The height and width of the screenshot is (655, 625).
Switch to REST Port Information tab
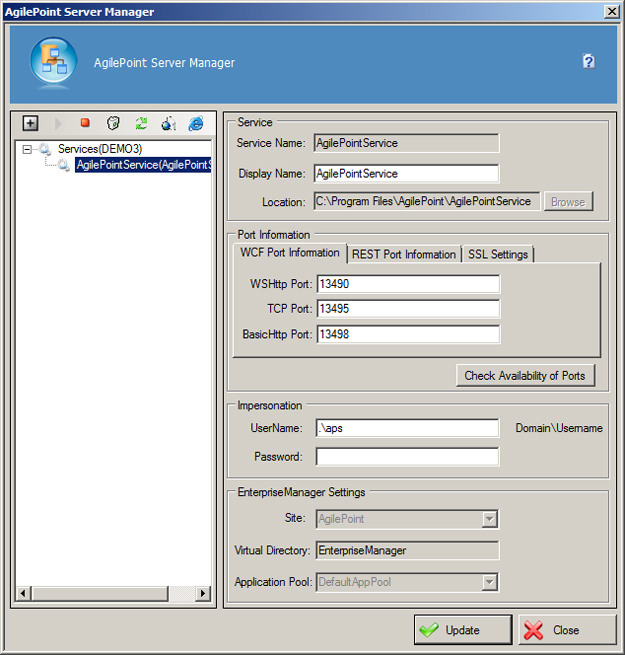(404, 254)
